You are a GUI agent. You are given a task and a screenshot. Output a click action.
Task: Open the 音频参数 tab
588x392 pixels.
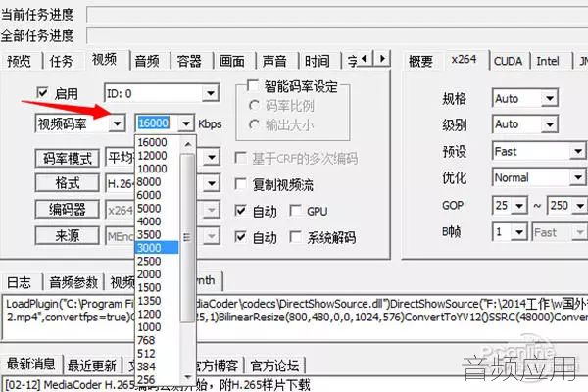tap(73, 282)
